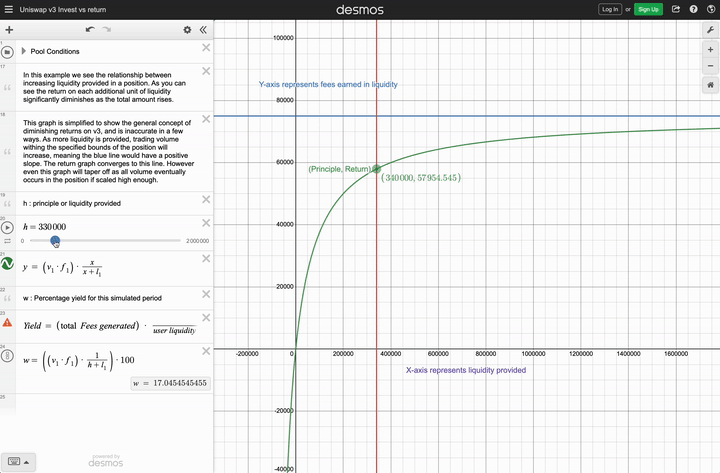Open the help menu
This screenshot has width=720, height=473.
coord(693,9)
